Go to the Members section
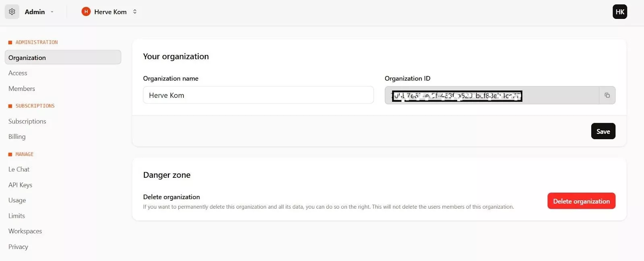Viewport: 644px width, 261px height. (22, 88)
